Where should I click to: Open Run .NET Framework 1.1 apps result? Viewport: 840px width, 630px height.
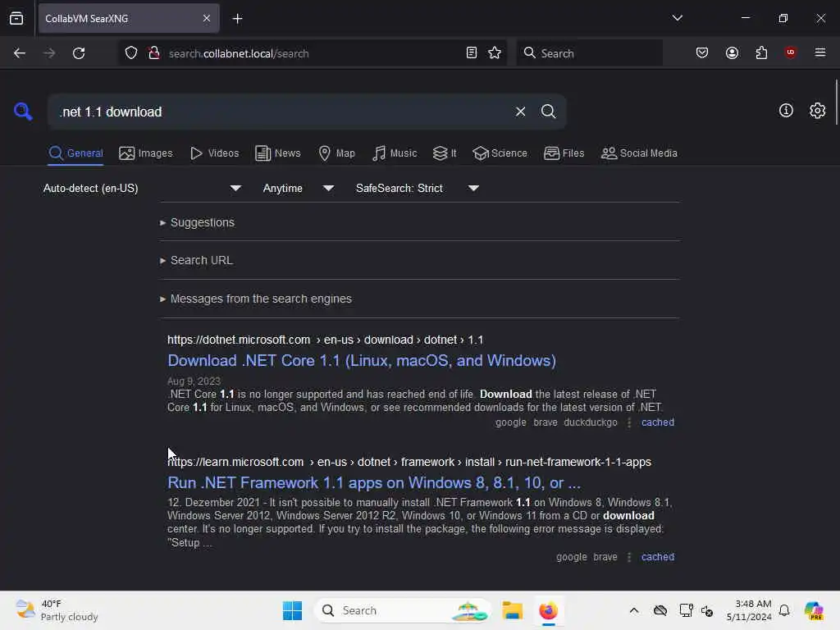click(x=374, y=482)
